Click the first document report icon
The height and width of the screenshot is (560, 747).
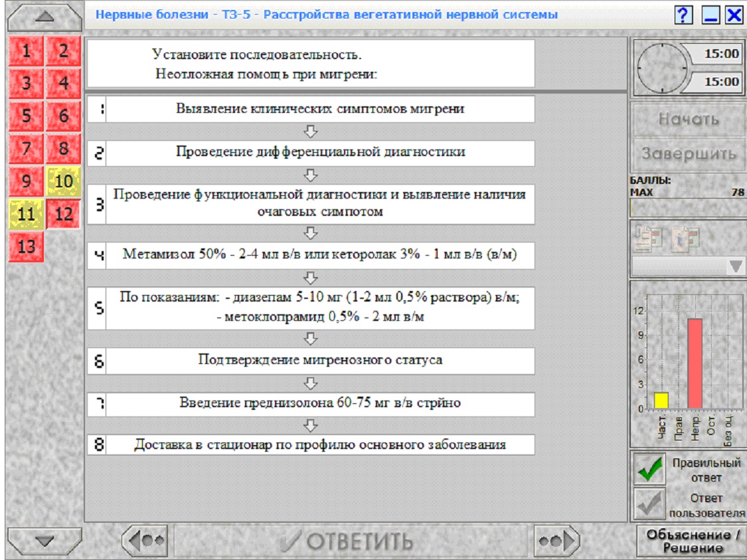648,238
